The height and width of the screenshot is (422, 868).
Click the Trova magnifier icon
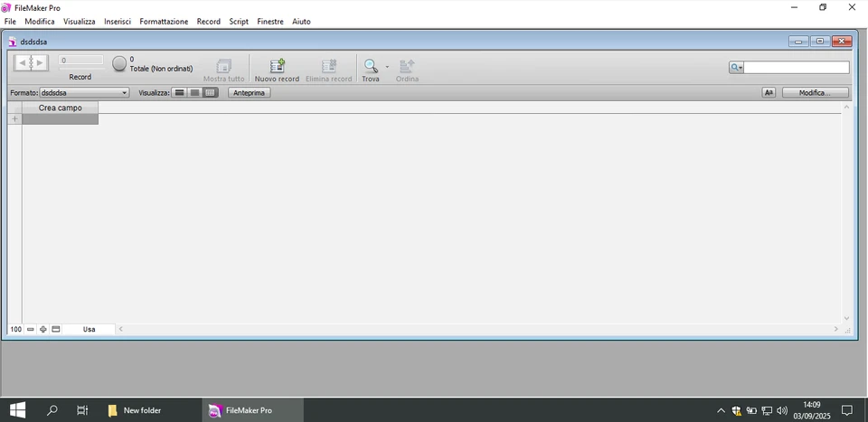371,66
